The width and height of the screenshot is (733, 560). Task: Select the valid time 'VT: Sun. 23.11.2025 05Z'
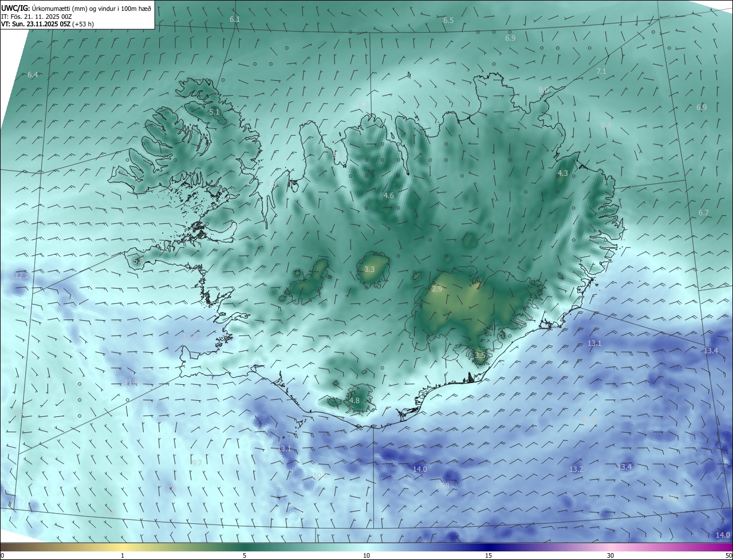coord(36,25)
